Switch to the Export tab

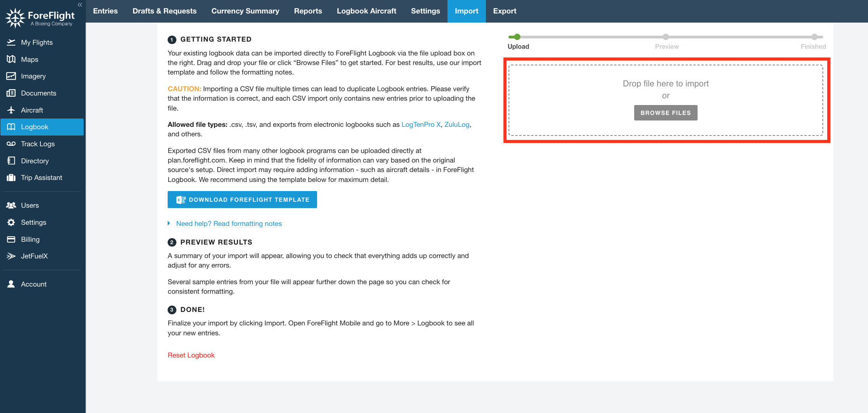(x=505, y=11)
